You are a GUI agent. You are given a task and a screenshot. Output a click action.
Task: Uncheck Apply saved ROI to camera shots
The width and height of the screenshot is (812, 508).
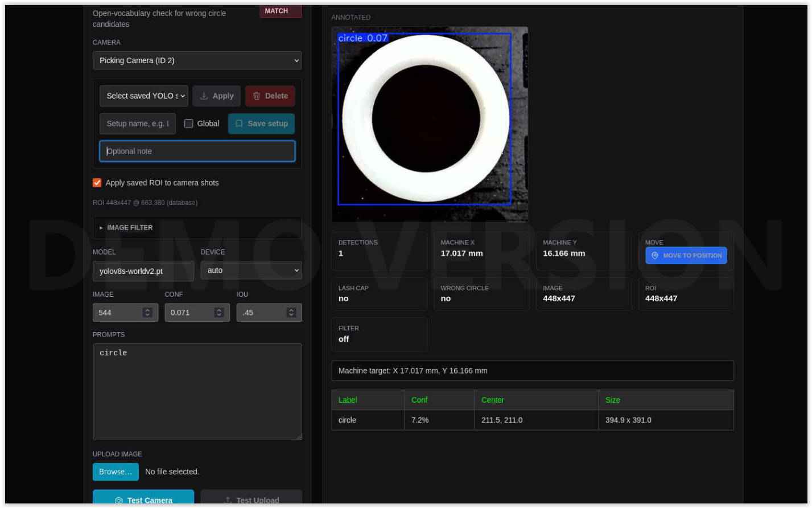point(97,183)
